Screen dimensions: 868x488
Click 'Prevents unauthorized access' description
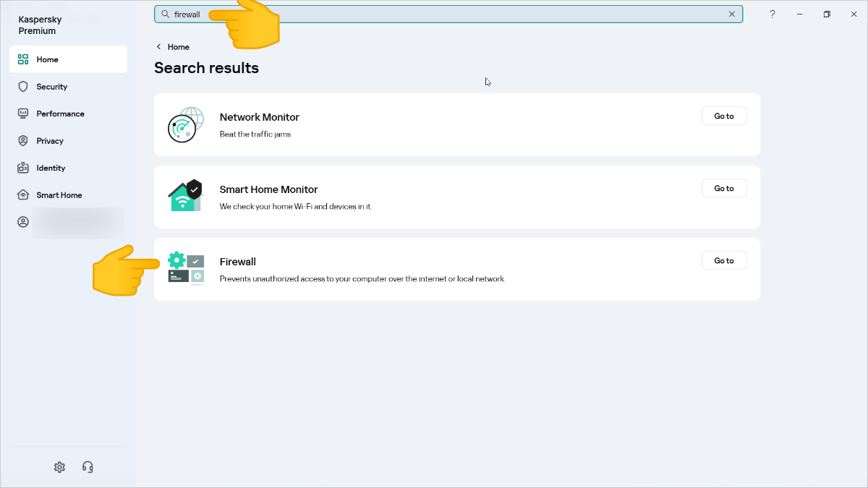tap(362, 279)
